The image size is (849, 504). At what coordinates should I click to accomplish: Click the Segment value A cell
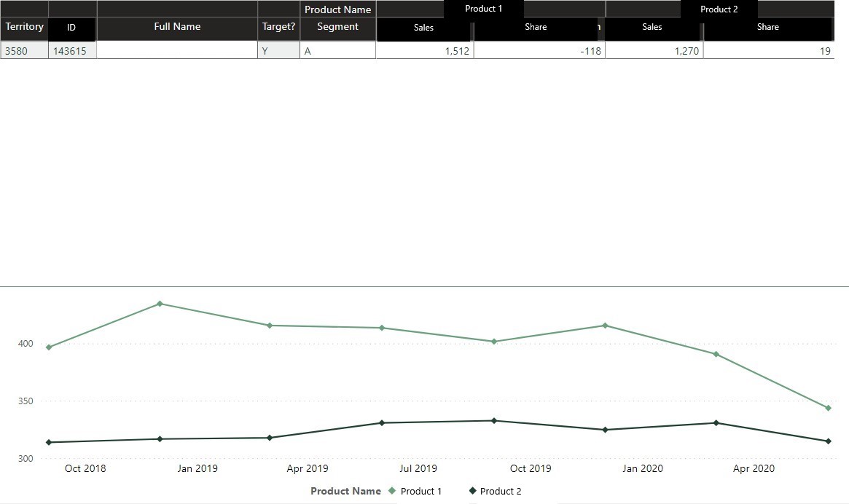[337, 51]
